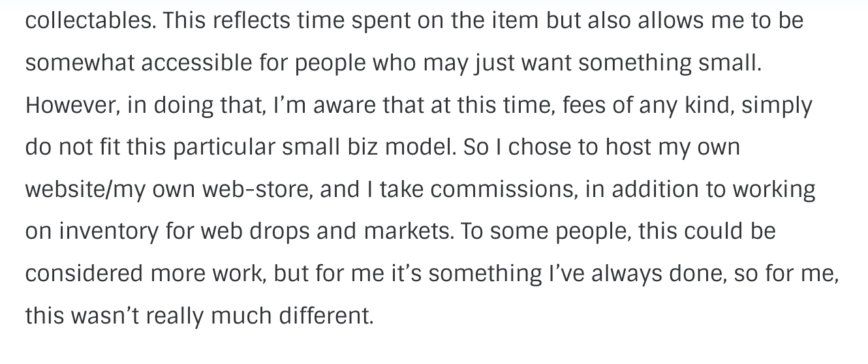Click the word "wasn't" in last line
Viewport: 868px width, 364px height.
101,316
